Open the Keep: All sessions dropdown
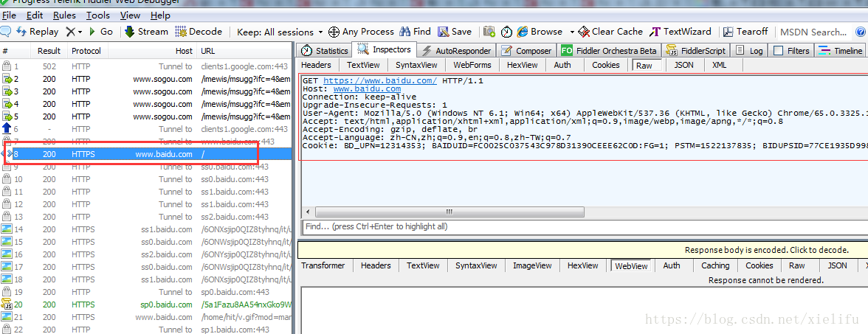868x334 pixels. (280, 32)
